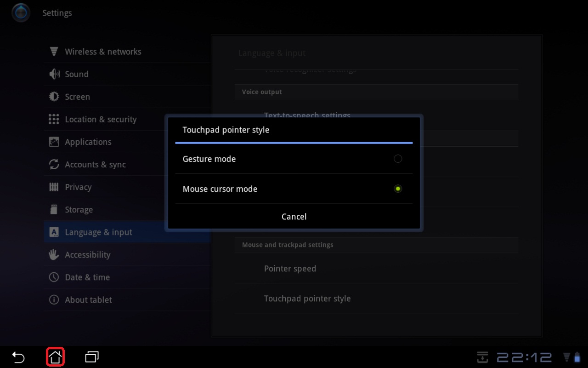Click the Sound speaker icon
This screenshot has width=588, height=368.
tap(54, 74)
